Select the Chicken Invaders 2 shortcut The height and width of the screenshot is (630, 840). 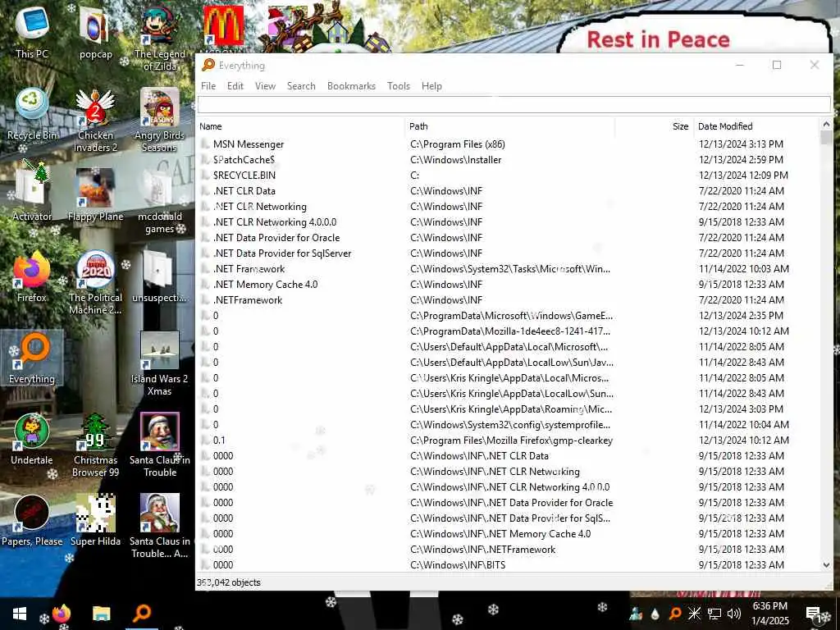(95, 120)
